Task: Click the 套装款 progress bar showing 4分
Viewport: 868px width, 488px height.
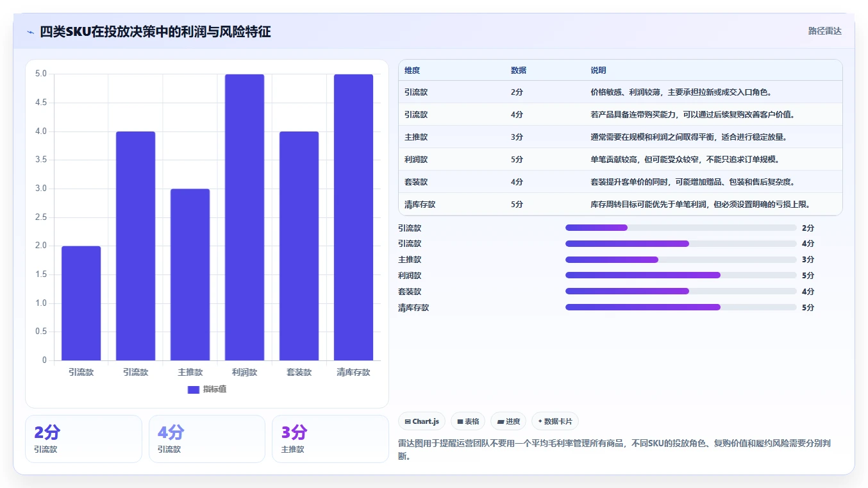Action: tap(681, 291)
